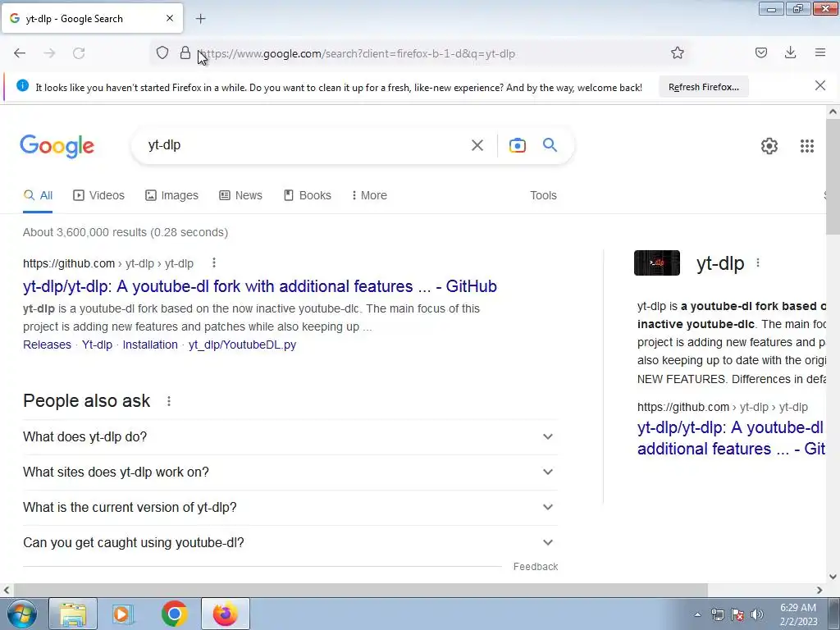Image resolution: width=840 pixels, height=630 pixels.
Task: Open the network tray icon
Action: coord(717,614)
